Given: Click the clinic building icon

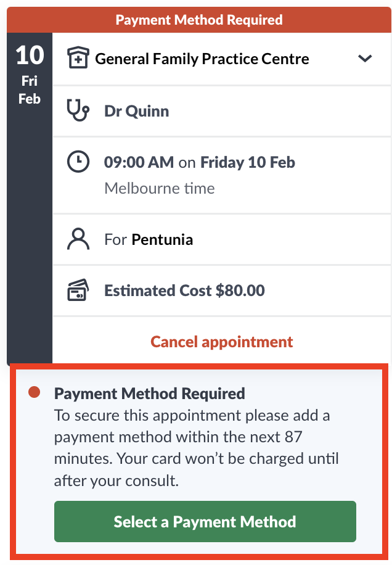Looking at the screenshot, I should click(x=78, y=58).
